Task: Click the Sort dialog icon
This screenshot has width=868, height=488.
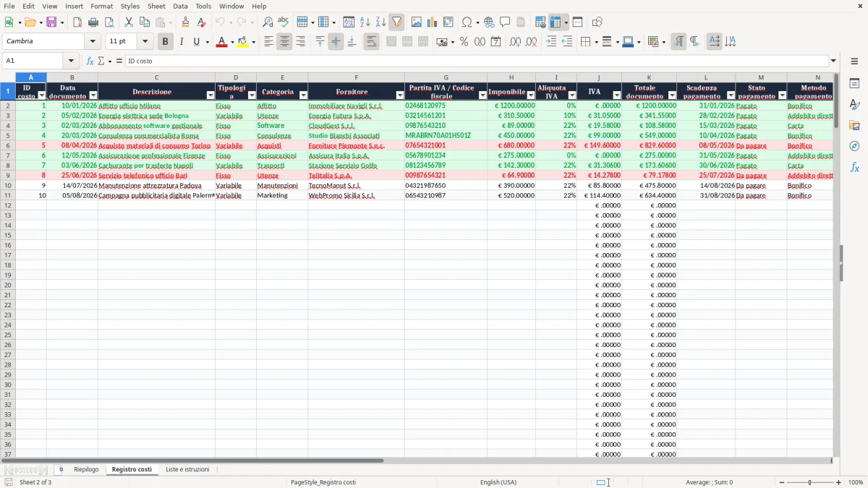Action: tap(349, 22)
